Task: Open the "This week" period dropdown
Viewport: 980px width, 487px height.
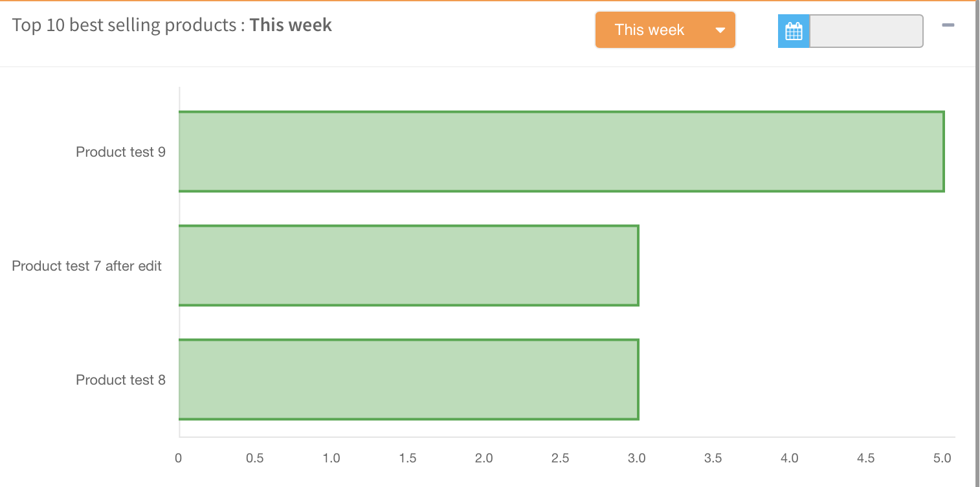Action: 665,30
